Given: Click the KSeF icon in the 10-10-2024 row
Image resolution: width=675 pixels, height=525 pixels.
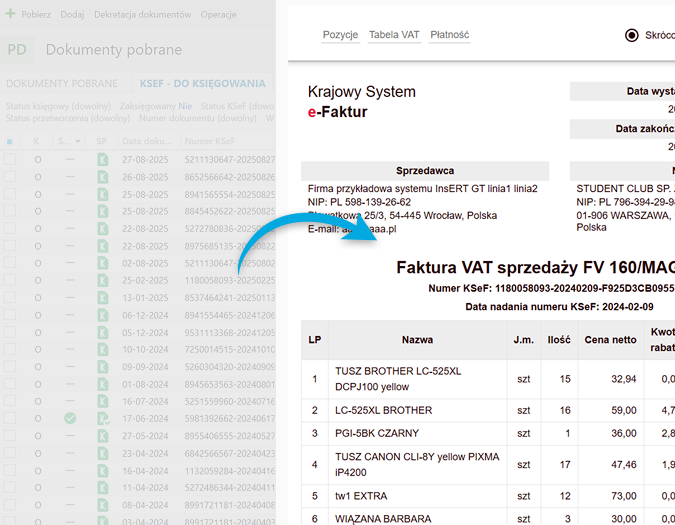Looking at the screenshot, I should coord(102,349).
